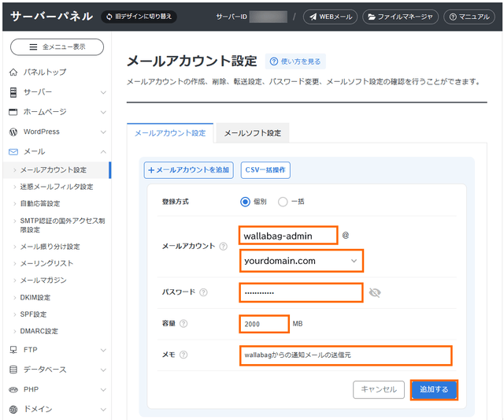Open DMARC設定 in sidebar
Image resolution: width=504 pixels, height=420 pixels.
point(39,331)
